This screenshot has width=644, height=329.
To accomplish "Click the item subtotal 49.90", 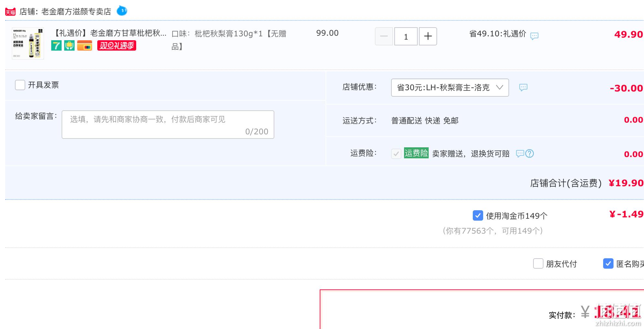I will [628, 34].
